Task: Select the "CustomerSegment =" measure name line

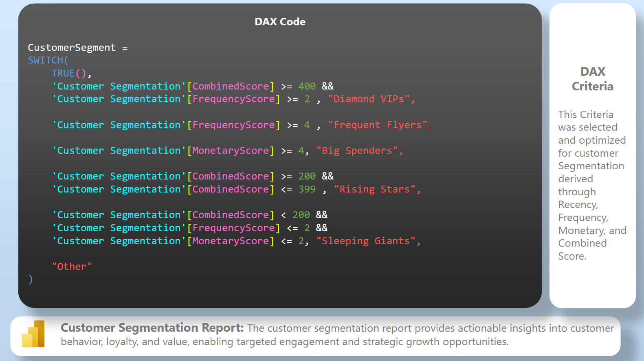Action: pyautogui.click(x=77, y=48)
